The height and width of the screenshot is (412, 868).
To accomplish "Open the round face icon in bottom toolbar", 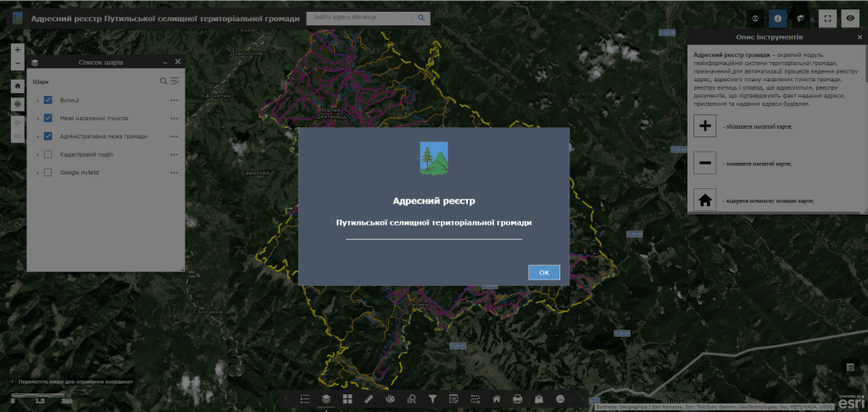I will coord(560,398).
